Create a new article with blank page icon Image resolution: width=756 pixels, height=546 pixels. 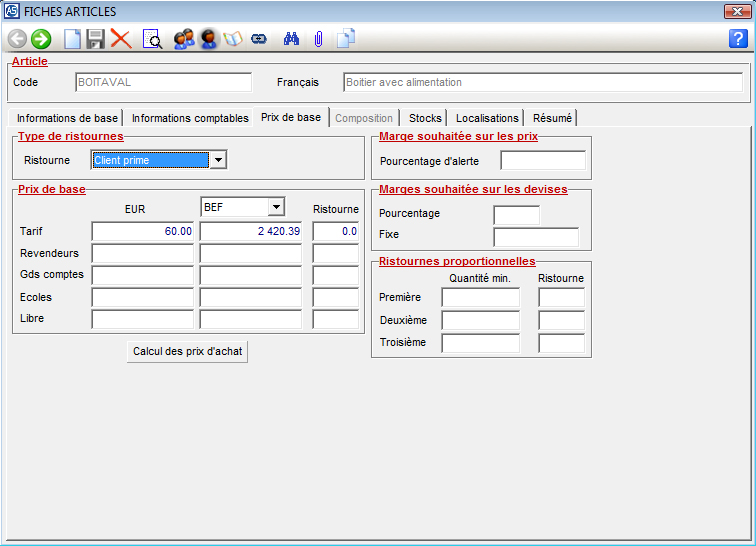[72, 39]
